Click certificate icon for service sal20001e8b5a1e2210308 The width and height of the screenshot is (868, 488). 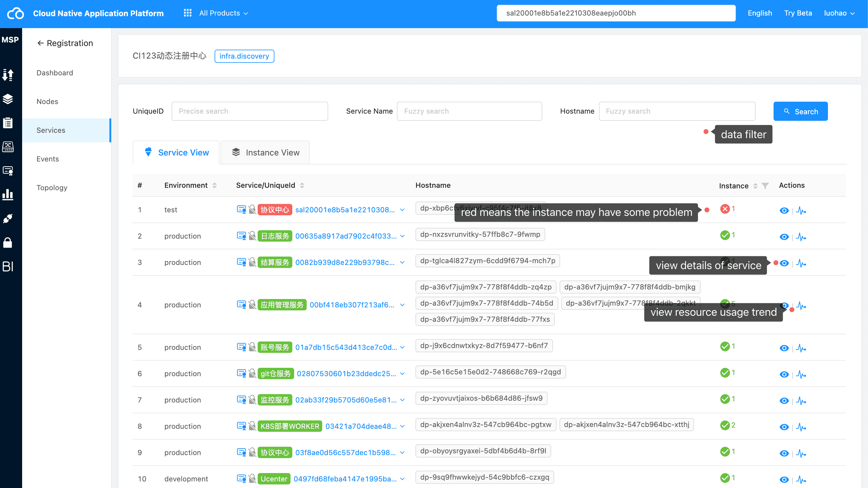pos(241,210)
